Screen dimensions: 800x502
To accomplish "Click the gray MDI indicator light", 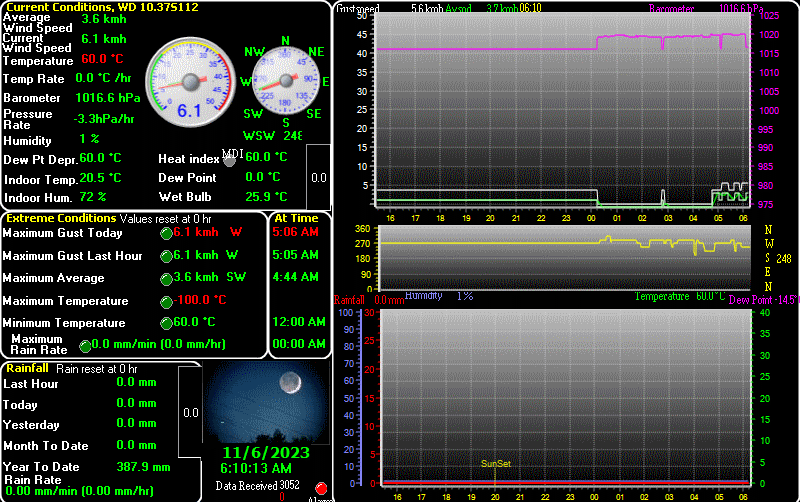I will click(x=230, y=158).
